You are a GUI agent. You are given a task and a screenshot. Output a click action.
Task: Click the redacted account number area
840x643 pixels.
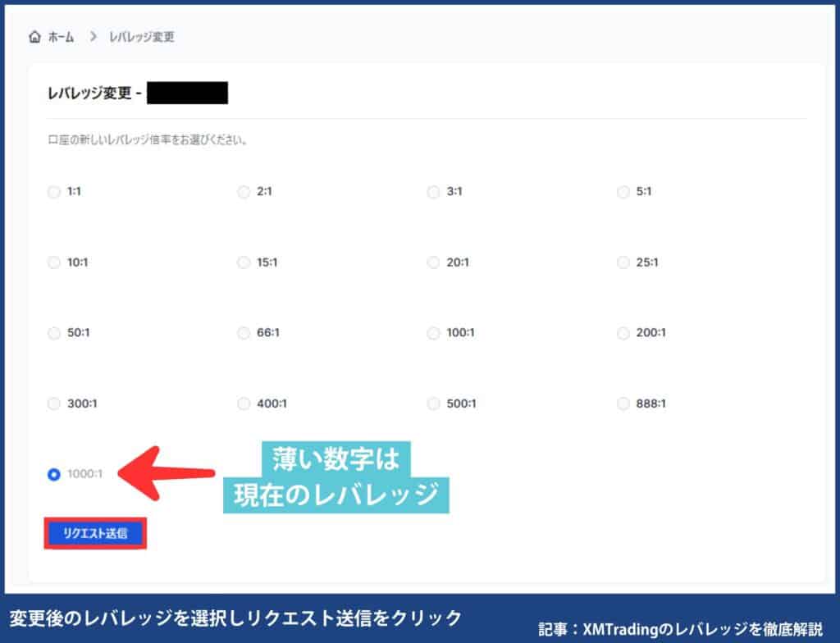point(187,93)
